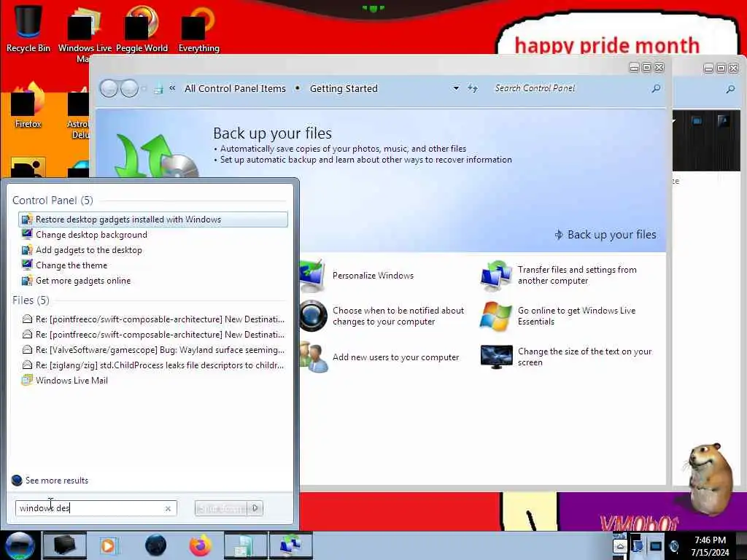
Task: Select the Firefox desktop icon
Action: [x=28, y=106]
